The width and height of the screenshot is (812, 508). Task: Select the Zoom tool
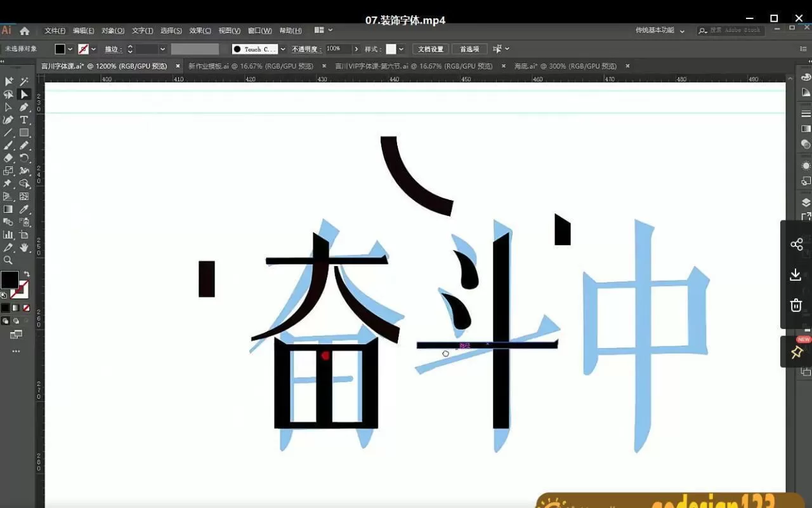(x=9, y=259)
